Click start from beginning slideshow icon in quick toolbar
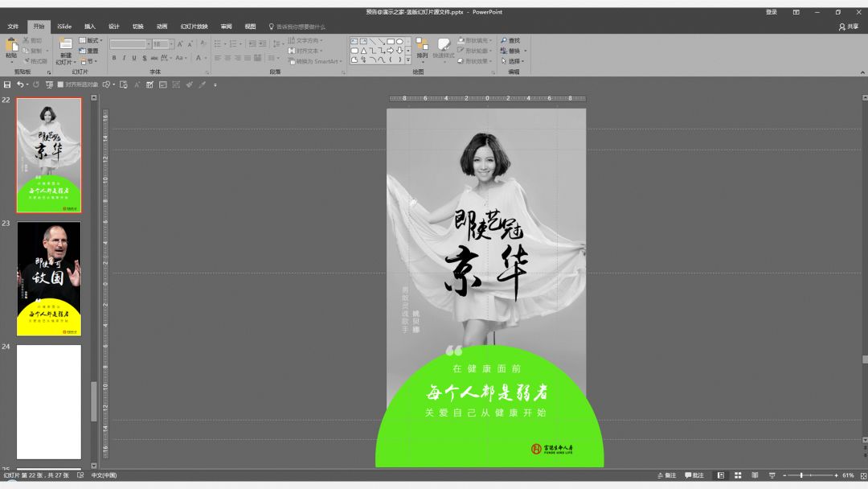Screen dimensions: 868x489 pos(49,84)
